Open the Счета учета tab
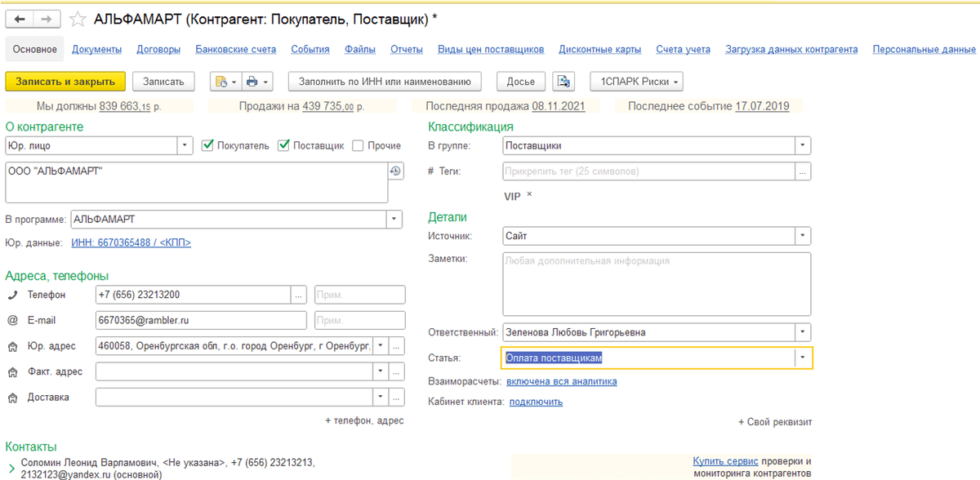Screen dimensions: 980x480 [x=683, y=49]
